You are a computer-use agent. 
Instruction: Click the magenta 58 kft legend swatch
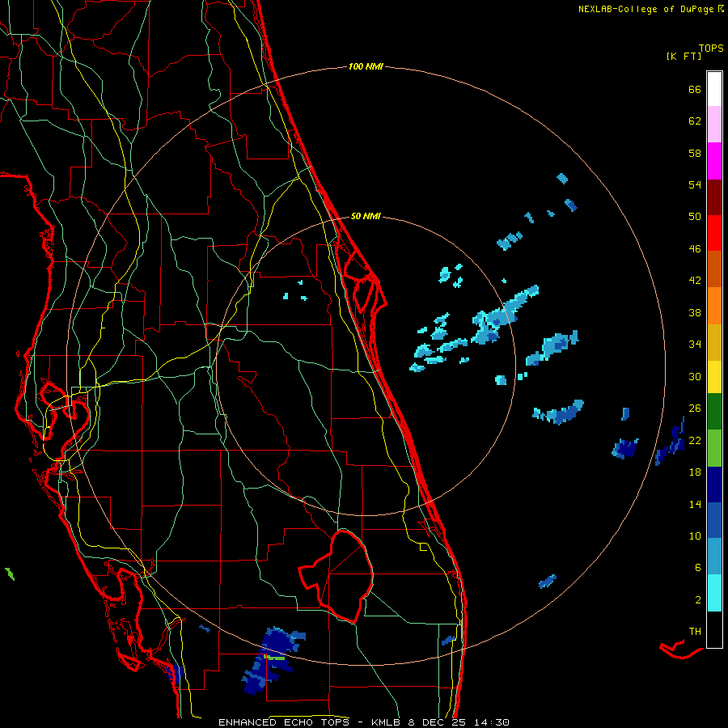714,161
